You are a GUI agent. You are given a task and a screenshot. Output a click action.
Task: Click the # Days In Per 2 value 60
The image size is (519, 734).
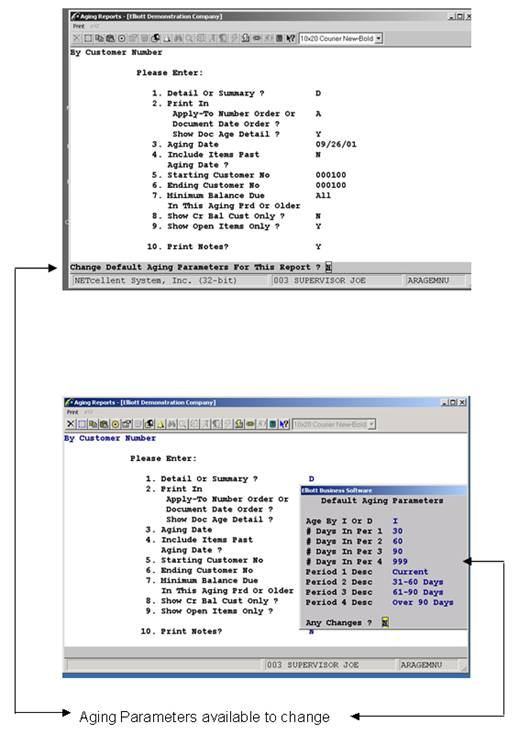[397, 542]
